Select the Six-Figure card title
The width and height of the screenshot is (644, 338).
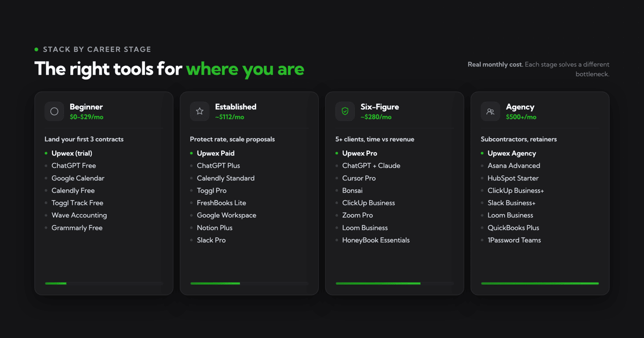coord(379,107)
